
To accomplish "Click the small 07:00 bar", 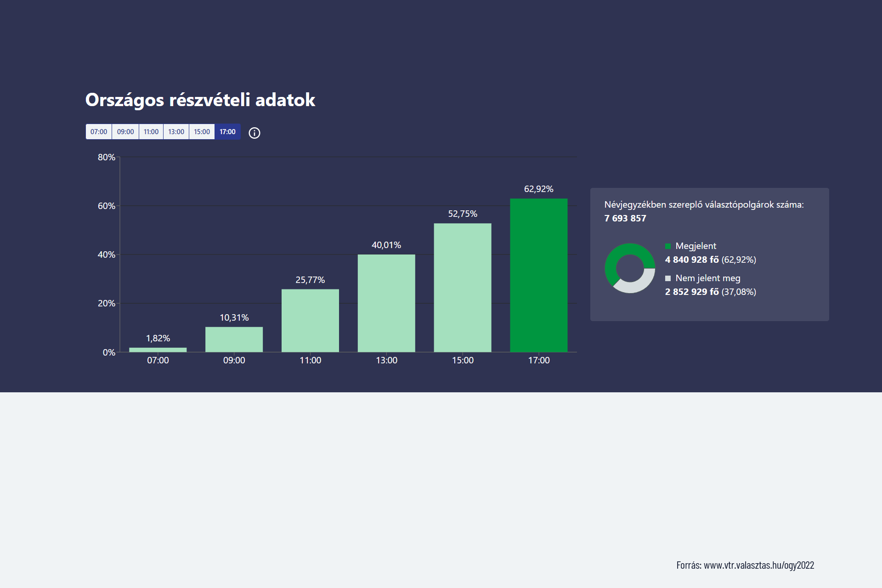I will (158, 350).
